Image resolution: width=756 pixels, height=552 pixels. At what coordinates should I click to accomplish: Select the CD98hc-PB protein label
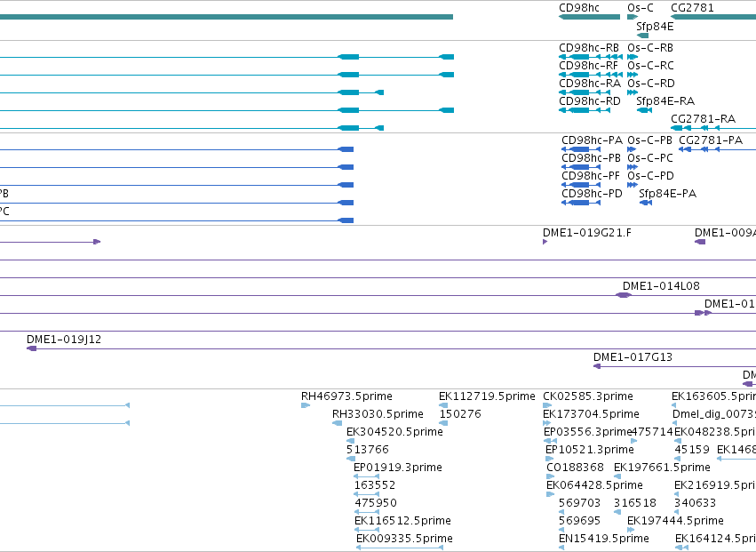pyautogui.click(x=591, y=158)
